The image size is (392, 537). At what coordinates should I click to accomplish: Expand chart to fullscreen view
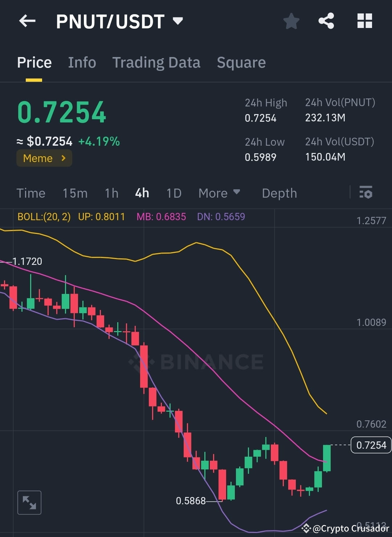point(29,502)
